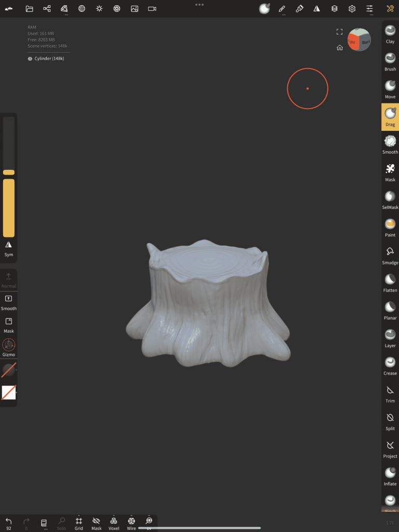Select the SelMask tool
The height and width of the screenshot is (532, 399).
[390, 199]
